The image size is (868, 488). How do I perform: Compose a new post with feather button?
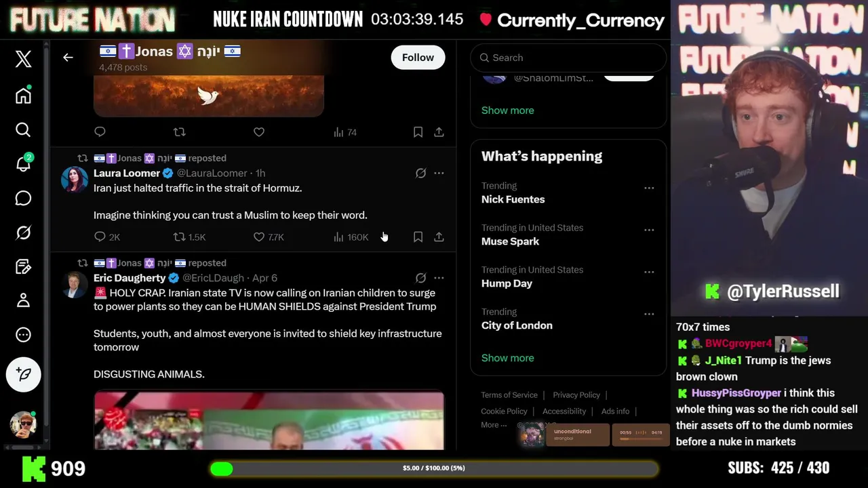click(23, 374)
